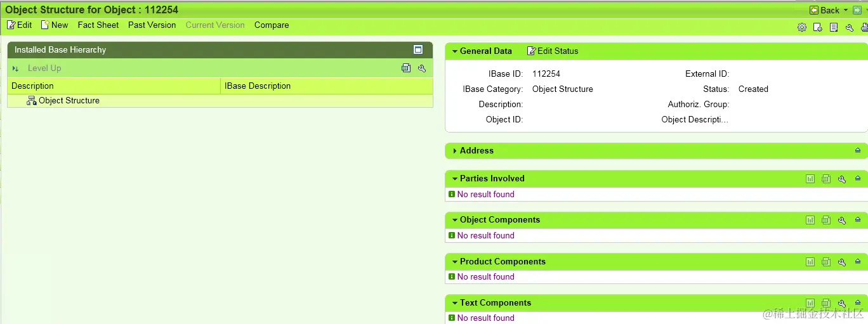Screen dimensions: 868x324
Task: Open the Product Components chart icon
Action: (x=810, y=262)
